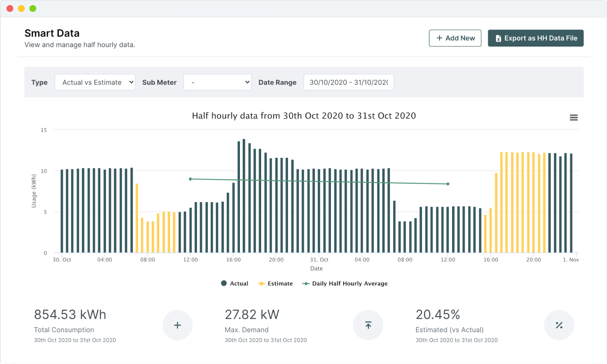Open the Type dropdown showing Actual vs Estimate

tap(95, 82)
